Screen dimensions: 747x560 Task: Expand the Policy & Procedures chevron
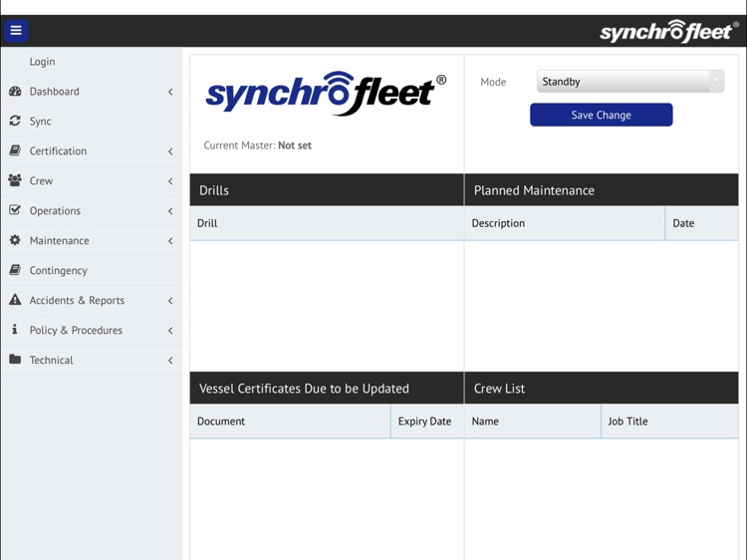[170, 330]
